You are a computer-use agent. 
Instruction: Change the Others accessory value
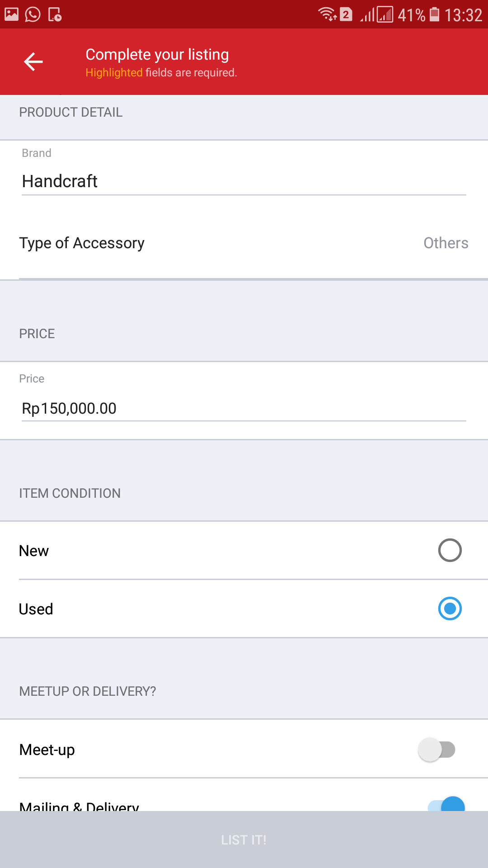[x=446, y=243]
